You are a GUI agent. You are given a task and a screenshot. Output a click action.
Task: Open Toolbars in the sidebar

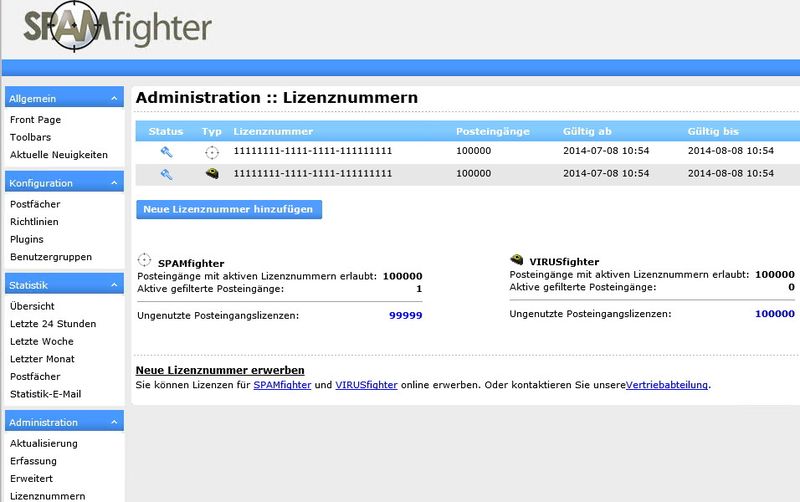30,137
